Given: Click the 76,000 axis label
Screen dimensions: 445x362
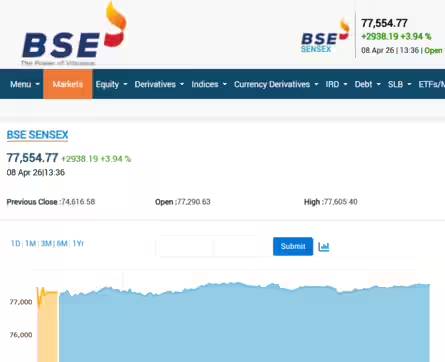Looking at the screenshot, I should click(x=21, y=335).
